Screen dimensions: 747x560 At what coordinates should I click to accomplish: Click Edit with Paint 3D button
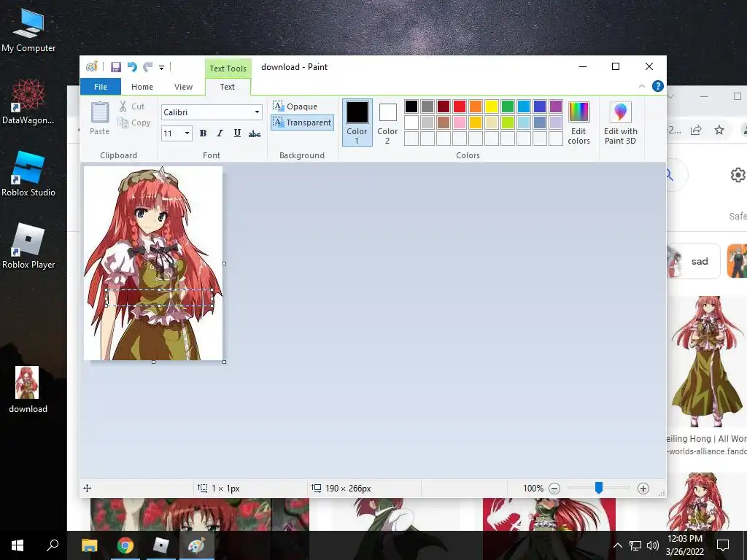click(620, 122)
